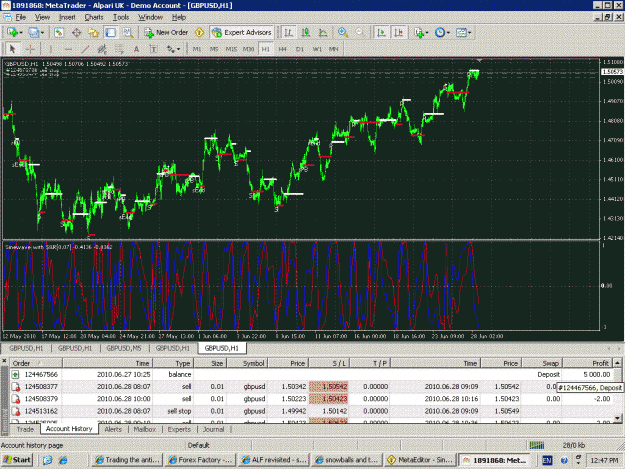Open the Profiles dropdown arrow

coord(42,33)
